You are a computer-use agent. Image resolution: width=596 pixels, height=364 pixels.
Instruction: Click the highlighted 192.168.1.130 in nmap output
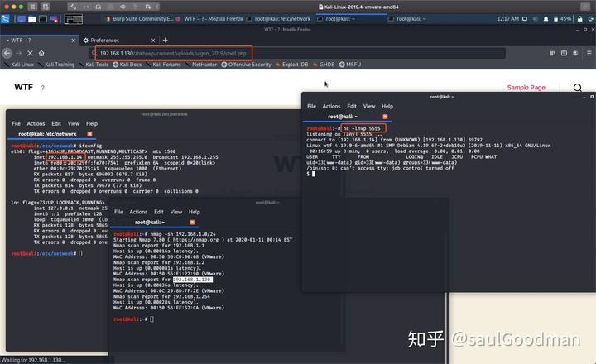[193, 280]
